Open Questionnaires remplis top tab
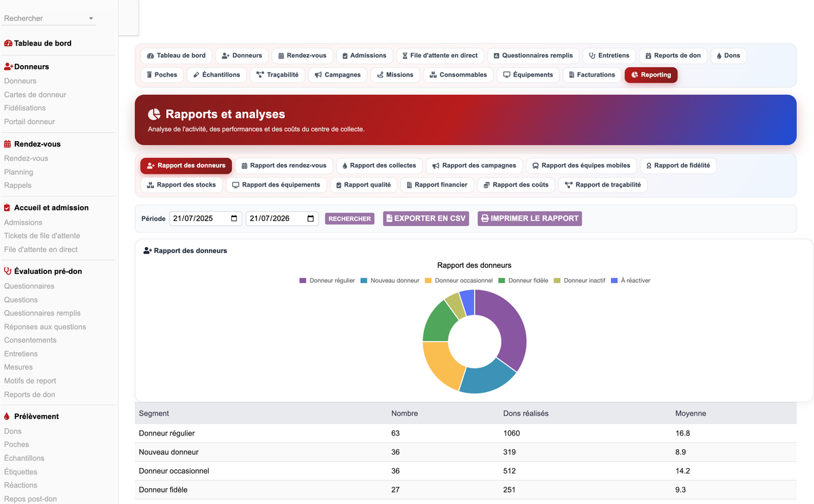 point(533,56)
